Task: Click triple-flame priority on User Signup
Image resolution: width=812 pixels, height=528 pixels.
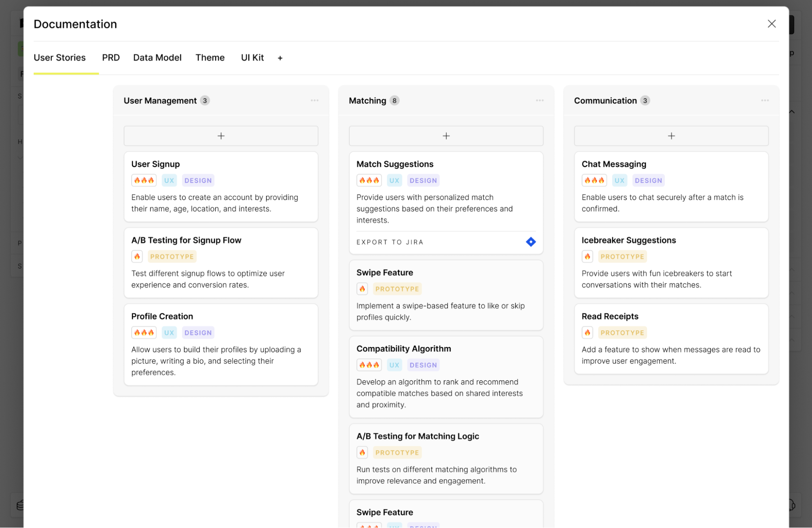Action: pyautogui.click(x=144, y=180)
